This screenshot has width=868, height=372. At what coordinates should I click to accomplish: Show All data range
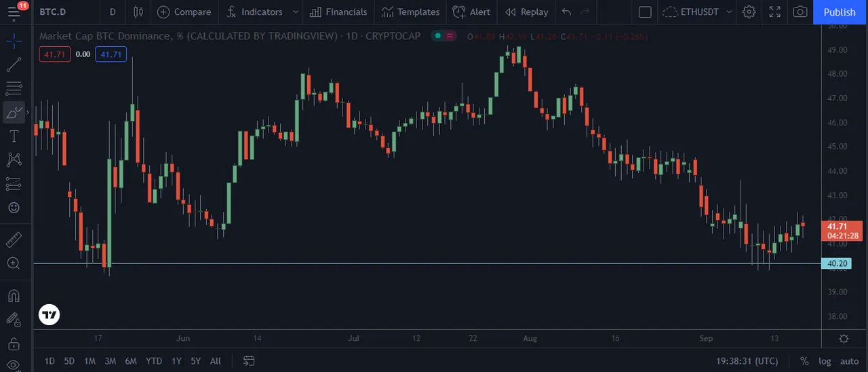(216, 361)
